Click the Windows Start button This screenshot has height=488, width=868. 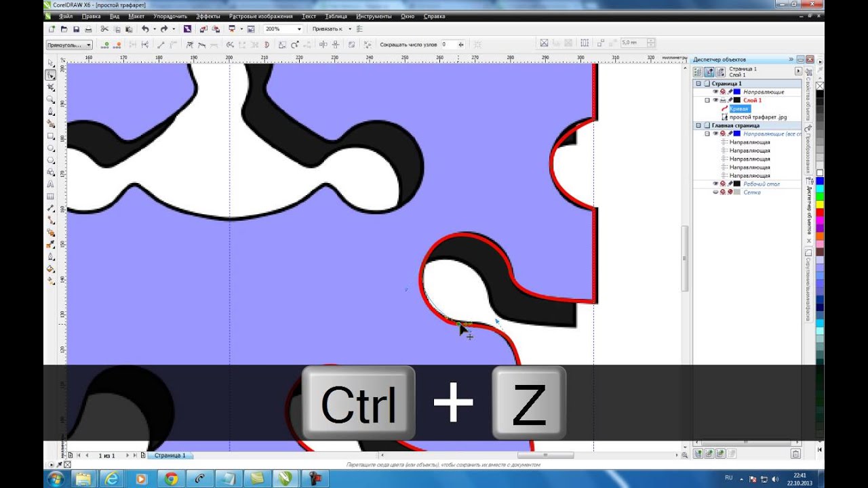(54, 479)
